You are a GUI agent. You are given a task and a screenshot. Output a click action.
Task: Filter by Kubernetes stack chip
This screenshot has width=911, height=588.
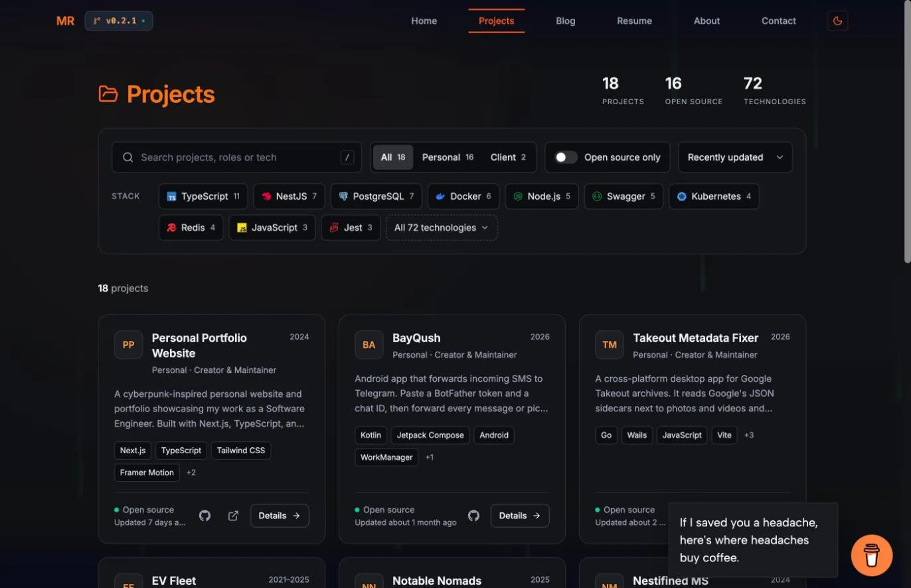[x=714, y=196]
